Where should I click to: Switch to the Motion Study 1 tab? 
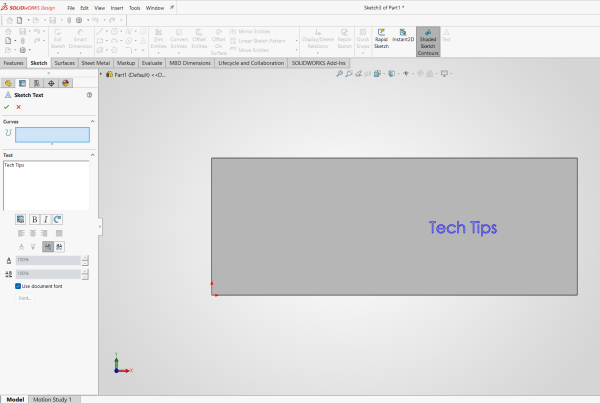(52, 399)
